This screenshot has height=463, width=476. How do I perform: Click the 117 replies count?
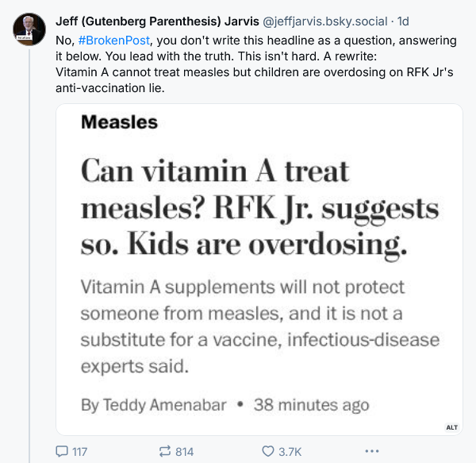coord(79,451)
